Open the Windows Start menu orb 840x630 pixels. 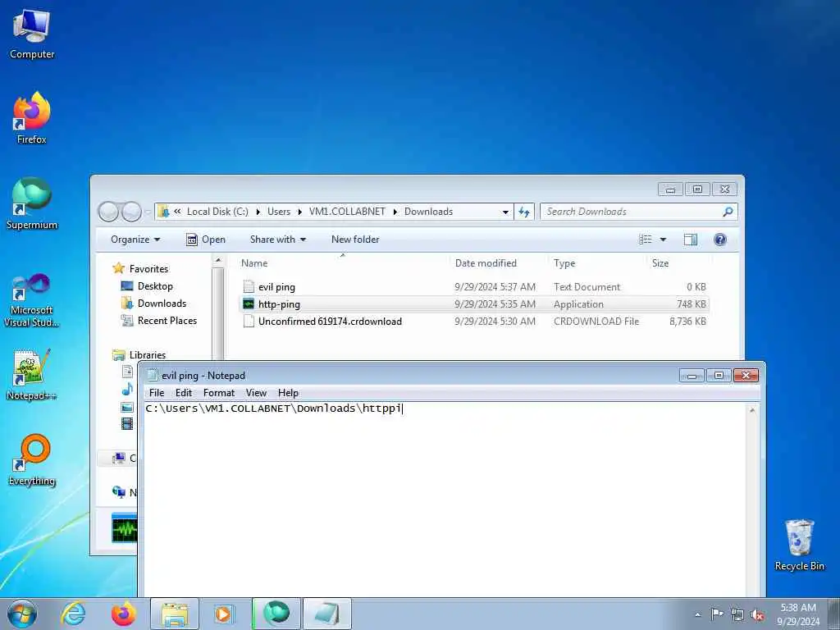[22, 614]
